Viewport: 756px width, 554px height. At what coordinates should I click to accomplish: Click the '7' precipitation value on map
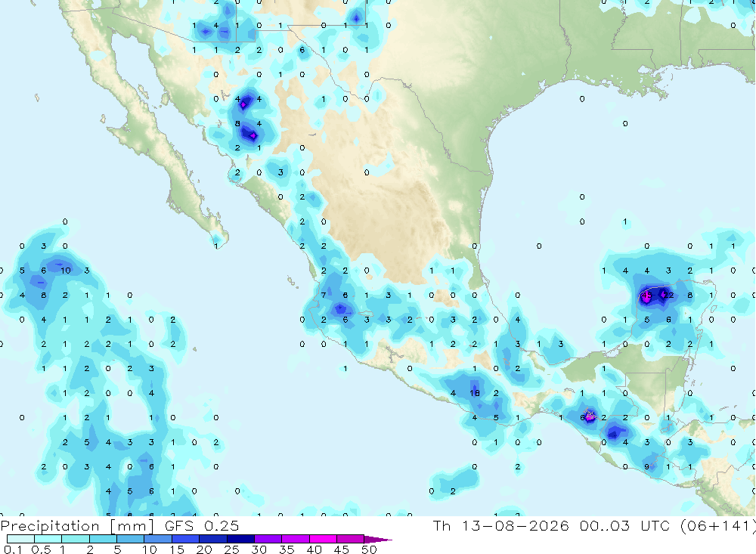[324, 295]
